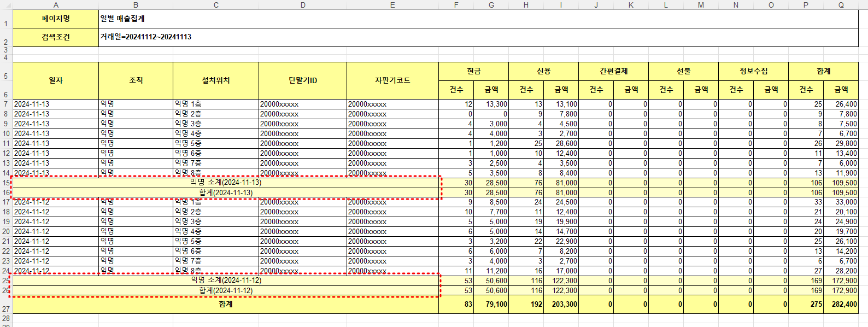
Task: Select the total 28,200 cell
Action: [x=841, y=271]
